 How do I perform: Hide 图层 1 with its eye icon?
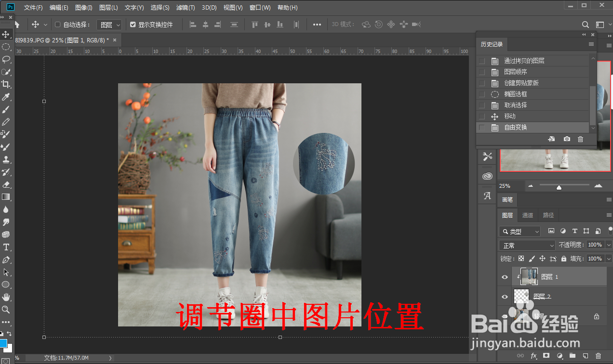point(505,277)
